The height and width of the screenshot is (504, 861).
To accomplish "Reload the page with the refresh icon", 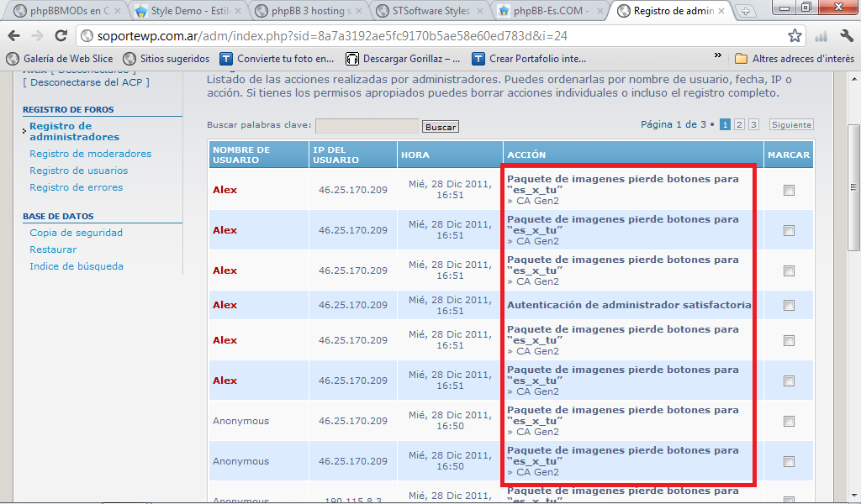I will coord(61,36).
